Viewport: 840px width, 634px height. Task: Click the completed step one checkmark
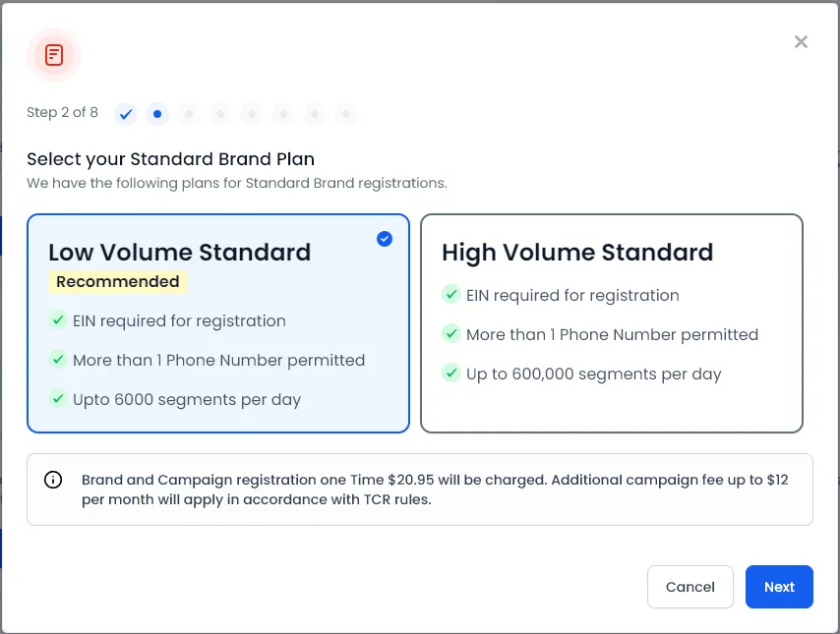click(x=126, y=114)
